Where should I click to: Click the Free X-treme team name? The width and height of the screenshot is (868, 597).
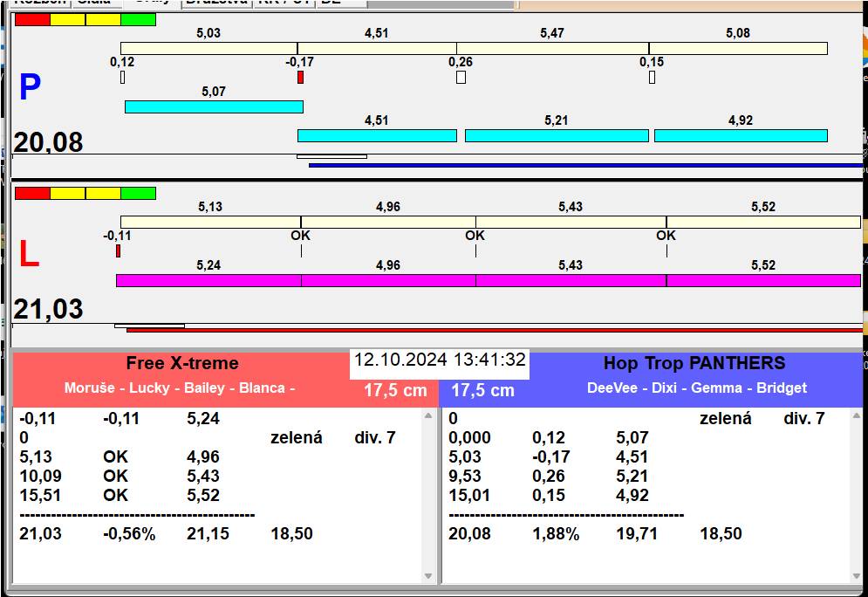[182, 363]
